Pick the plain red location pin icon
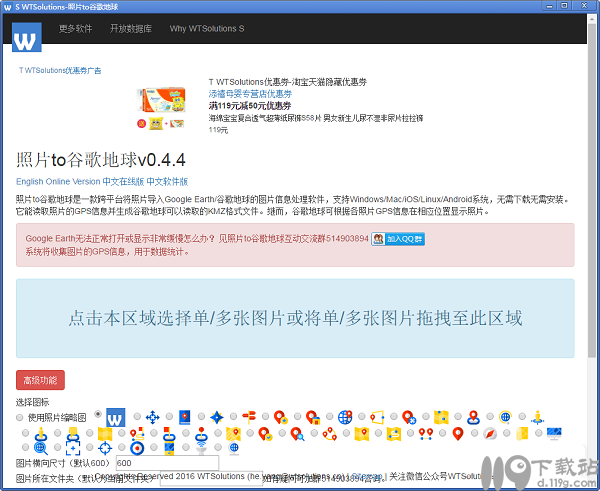Viewport: 600px width, 491px height. [x=458, y=434]
